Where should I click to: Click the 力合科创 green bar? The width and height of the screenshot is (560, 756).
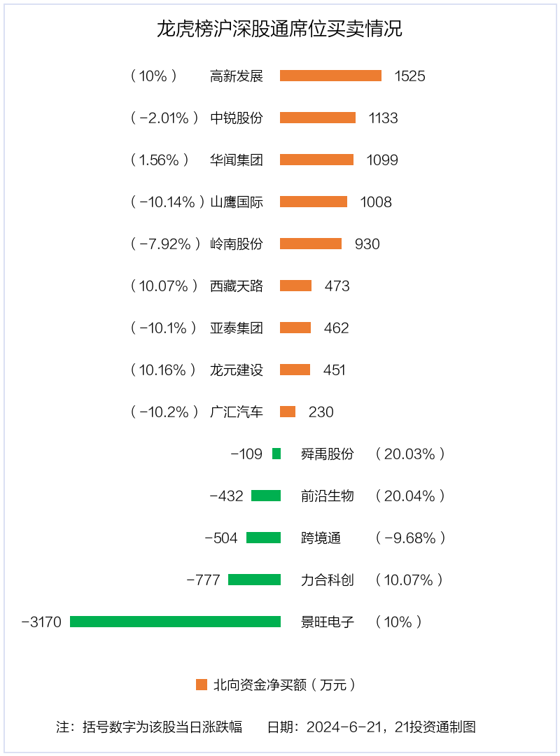pyautogui.click(x=254, y=580)
